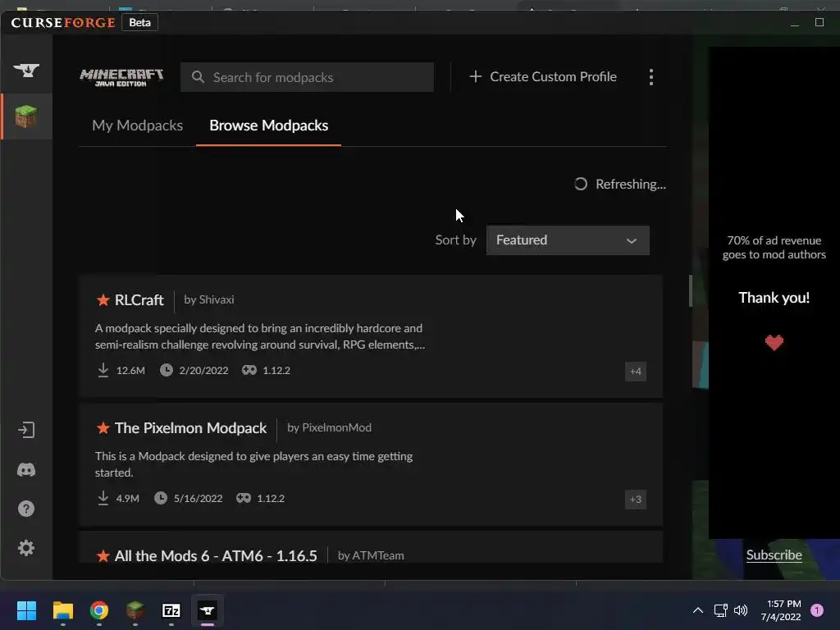Click the Pixelmon download count icon
The height and width of the screenshot is (630, 840).
coord(103,498)
